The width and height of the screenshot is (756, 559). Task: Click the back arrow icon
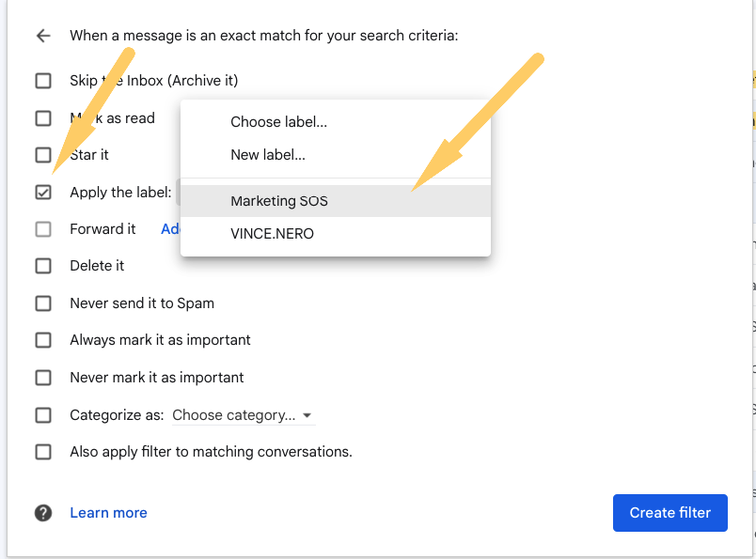point(42,36)
